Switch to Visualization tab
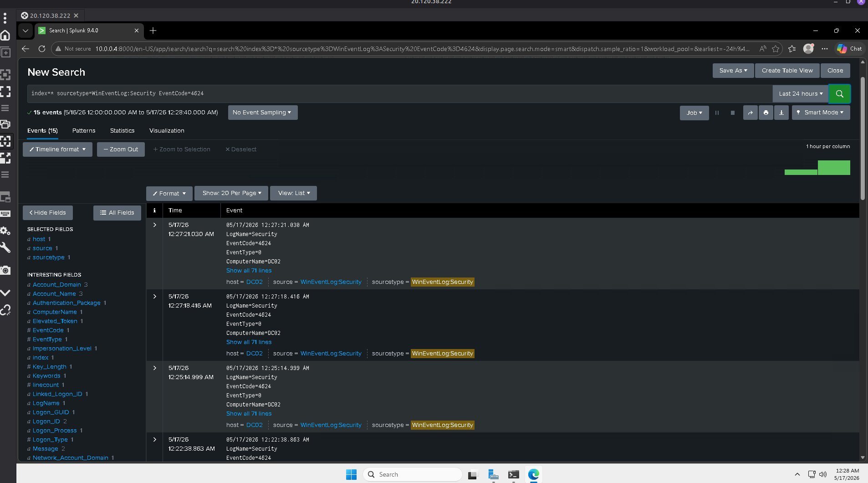 click(167, 131)
